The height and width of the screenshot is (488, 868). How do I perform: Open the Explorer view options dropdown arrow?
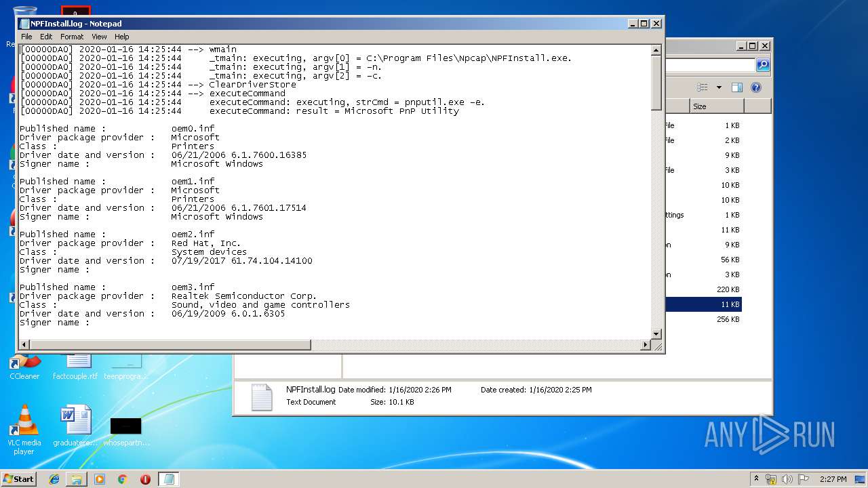click(718, 87)
